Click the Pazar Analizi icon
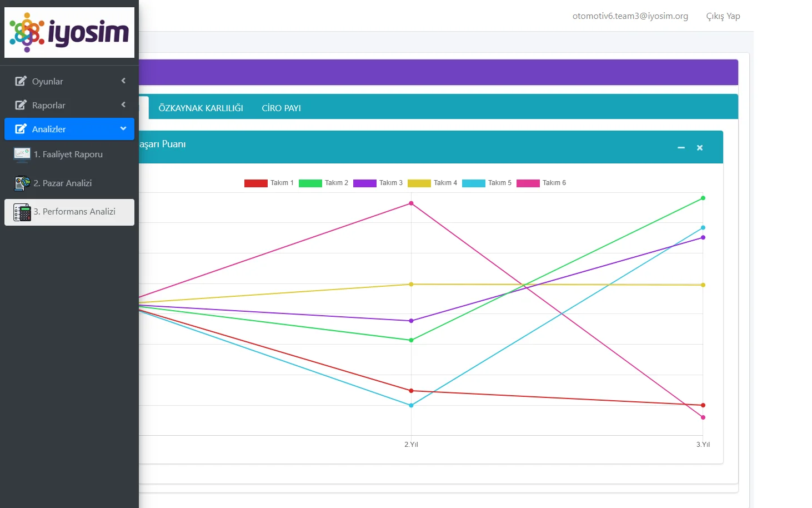 point(22,183)
